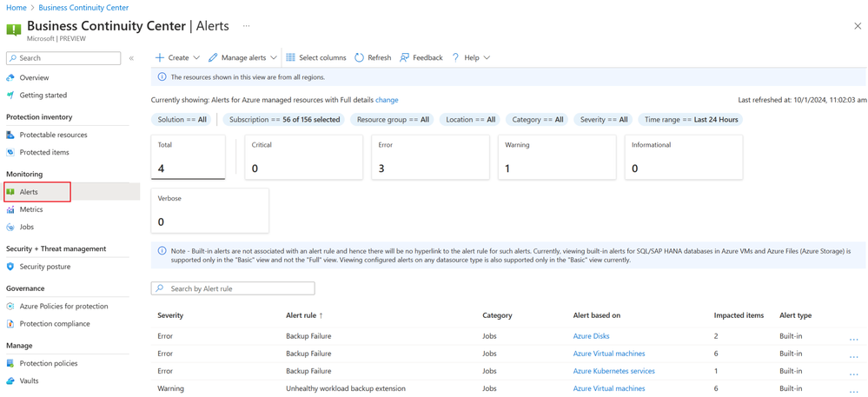868x397 pixels.
Task: Open Feedback from the toolbar
Action: point(421,57)
